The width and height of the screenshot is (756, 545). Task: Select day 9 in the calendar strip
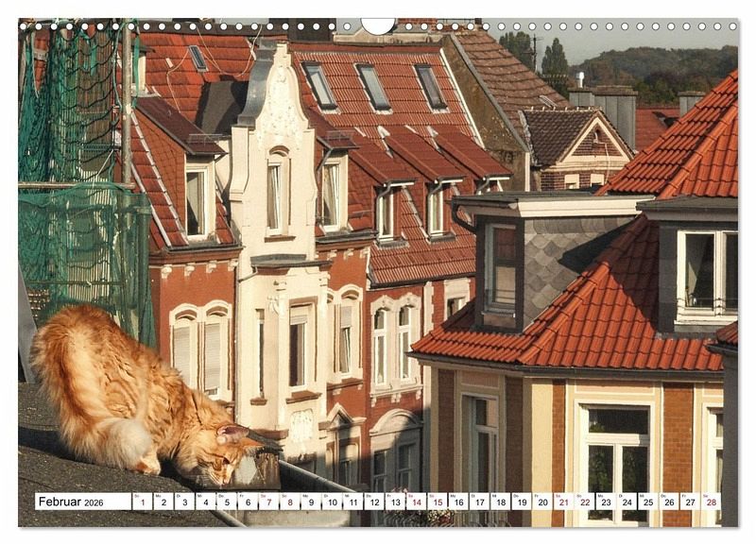pos(311,502)
